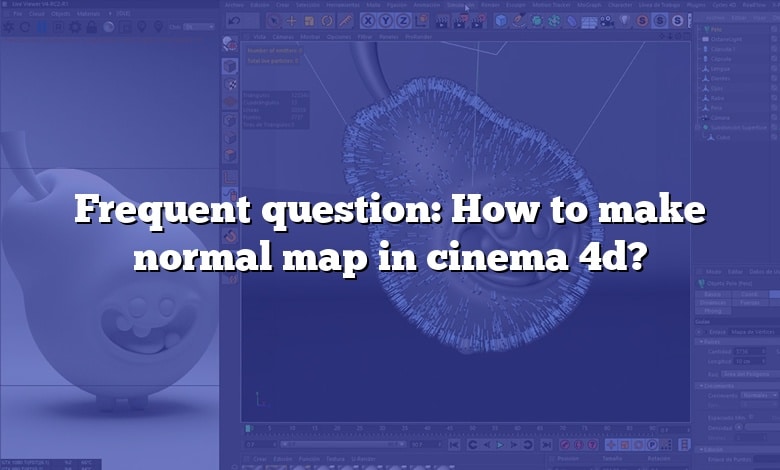Toggle the Parameter keyframe P icon
The width and height of the screenshot is (780, 470).
tap(652, 445)
